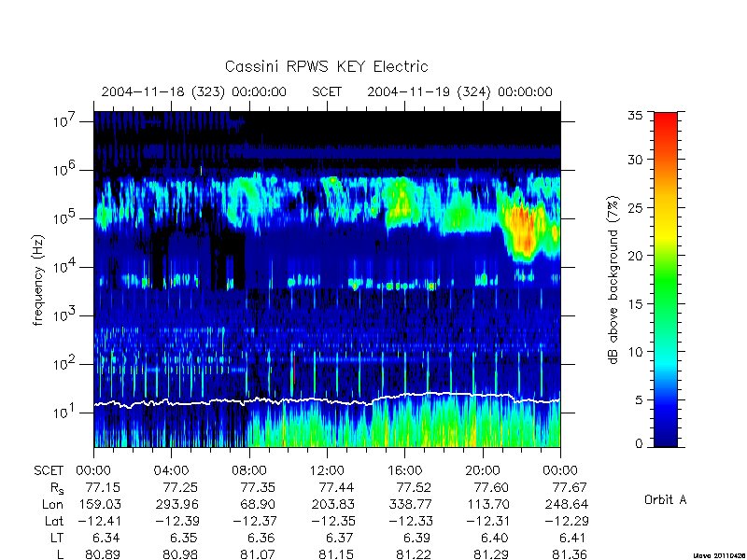Click Rs value 77.67
747x560 pixels.
[x=570, y=487]
